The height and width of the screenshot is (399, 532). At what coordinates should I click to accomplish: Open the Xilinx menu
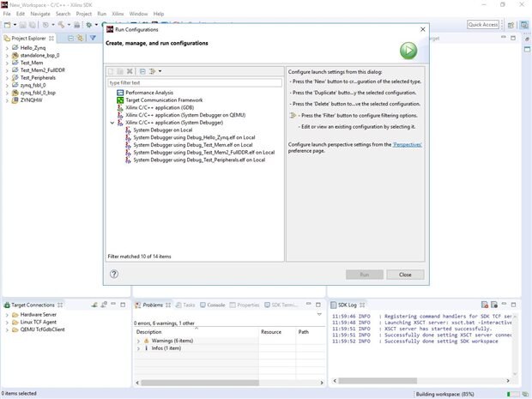point(118,14)
